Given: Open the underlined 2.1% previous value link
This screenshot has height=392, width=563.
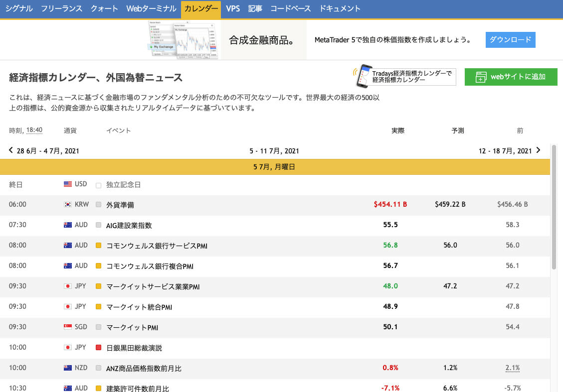Looking at the screenshot, I should pyautogui.click(x=513, y=368).
